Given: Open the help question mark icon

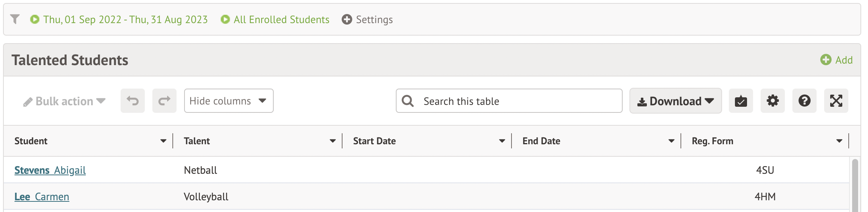Looking at the screenshot, I should 804,101.
